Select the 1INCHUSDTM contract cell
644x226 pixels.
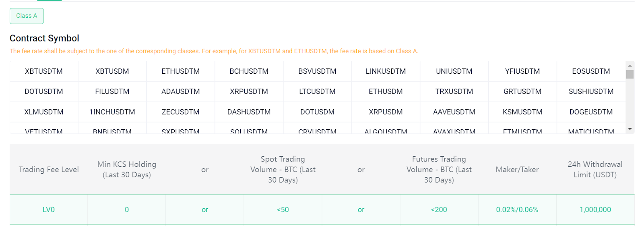pyautogui.click(x=112, y=112)
